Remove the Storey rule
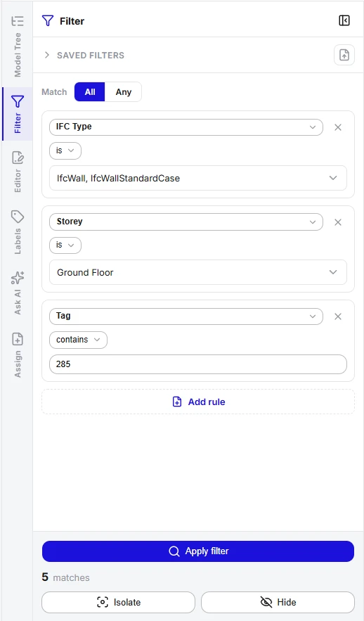364x621 pixels. click(x=338, y=222)
